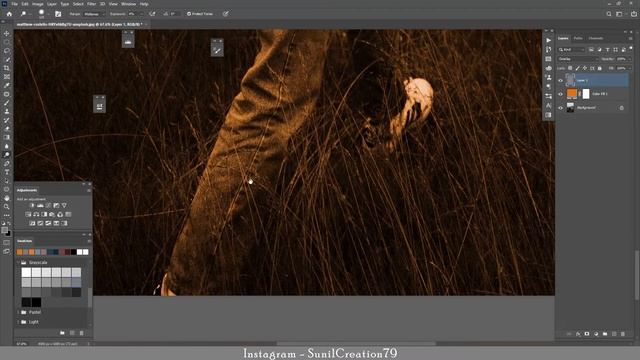
Task: Select the Dodge tool in toolbar
Action: coord(7,155)
